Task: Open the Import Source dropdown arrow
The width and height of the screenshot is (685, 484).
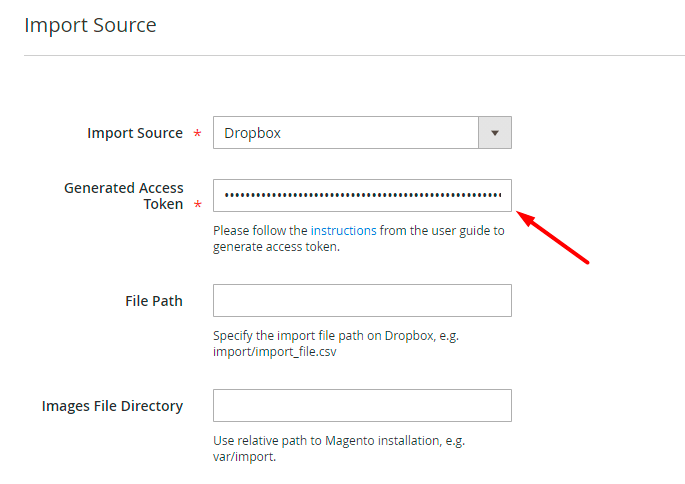Action: click(x=495, y=133)
